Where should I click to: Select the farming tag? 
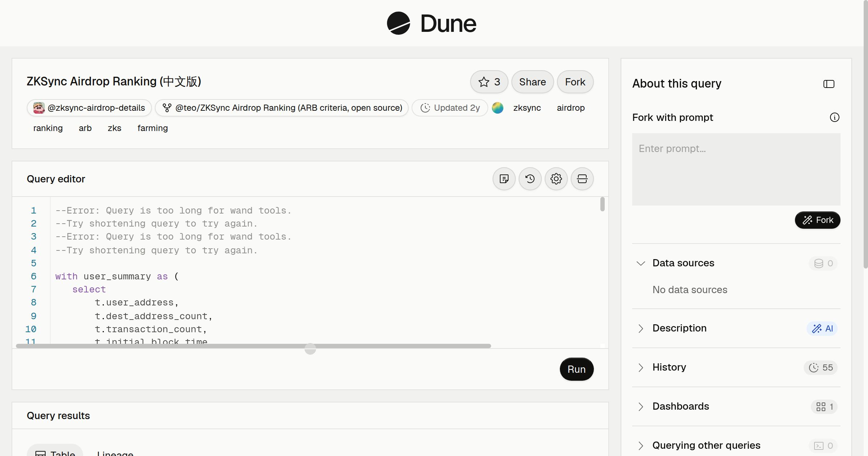153,128
